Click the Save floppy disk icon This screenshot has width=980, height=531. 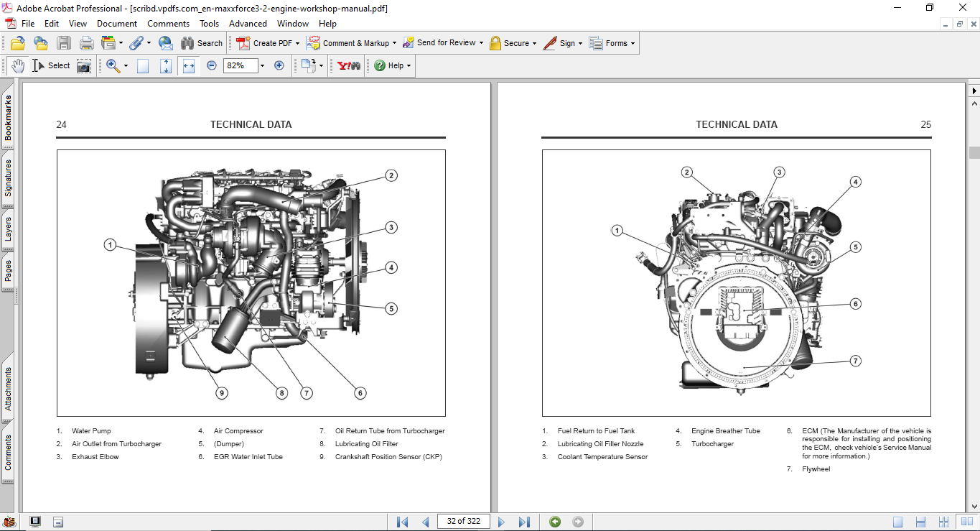(64, 43)
